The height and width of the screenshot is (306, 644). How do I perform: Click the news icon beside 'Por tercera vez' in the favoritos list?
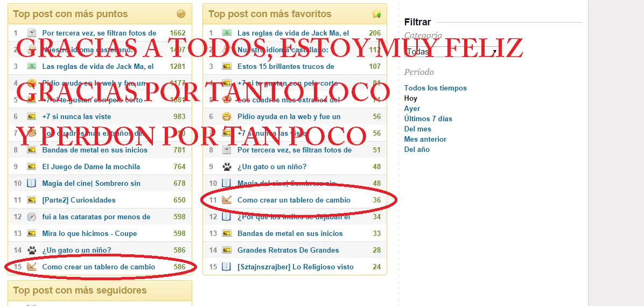[227, 150]
